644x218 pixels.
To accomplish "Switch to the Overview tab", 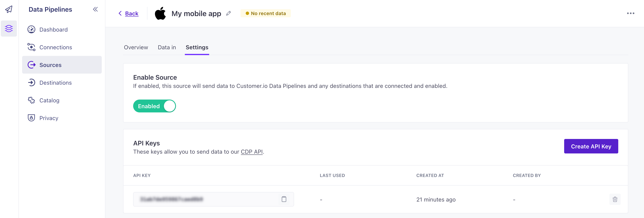I will [136, 47].
